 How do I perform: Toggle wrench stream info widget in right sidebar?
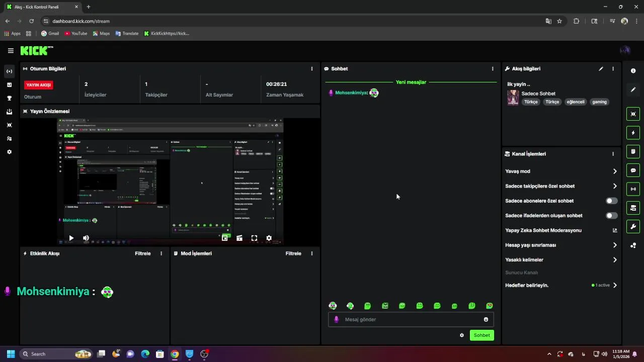click(633, 226)
